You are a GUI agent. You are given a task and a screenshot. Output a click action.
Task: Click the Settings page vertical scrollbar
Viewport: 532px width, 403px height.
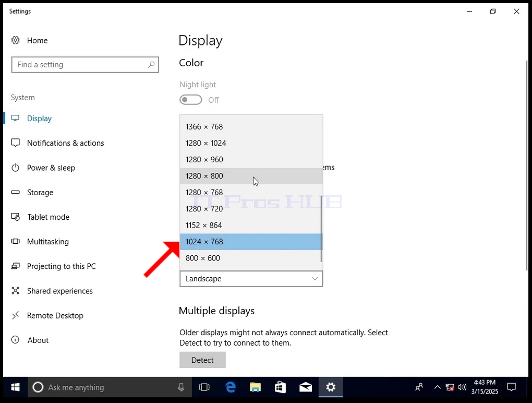(527, 165)
